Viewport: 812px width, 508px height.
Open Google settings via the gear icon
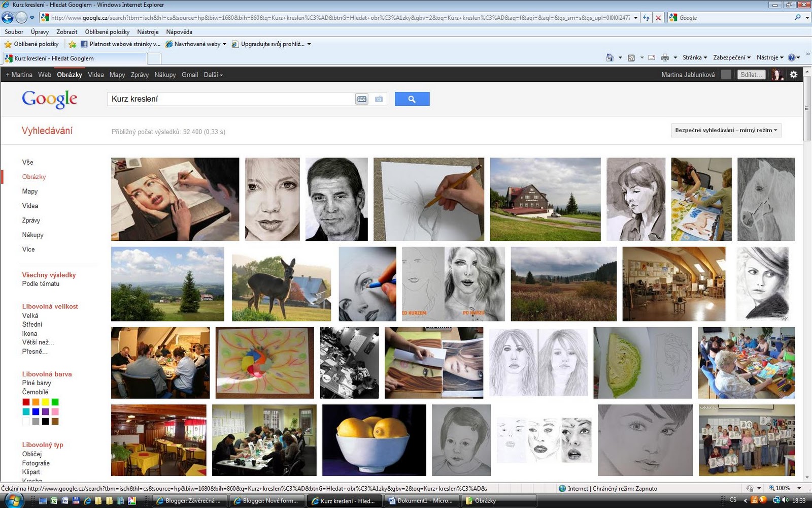click(x=794, y=75)
